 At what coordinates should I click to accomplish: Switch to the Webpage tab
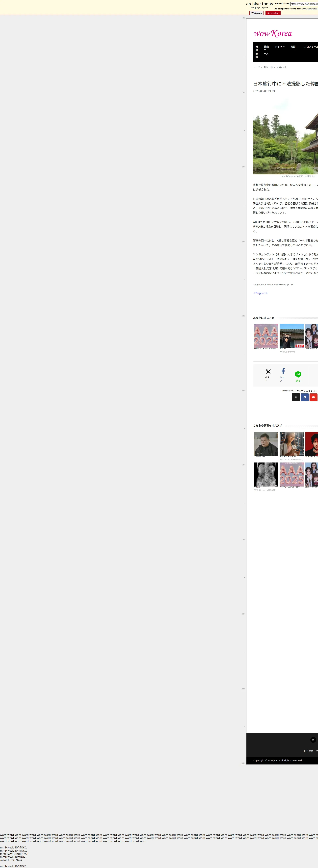[x=256, y=13]
